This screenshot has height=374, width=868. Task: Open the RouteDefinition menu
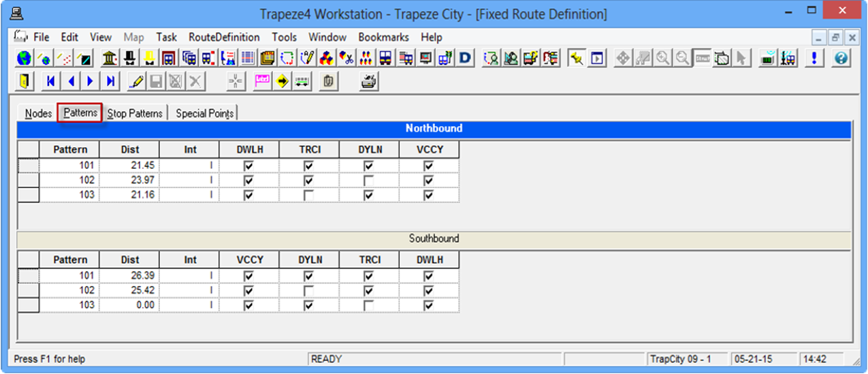[224, 37]
